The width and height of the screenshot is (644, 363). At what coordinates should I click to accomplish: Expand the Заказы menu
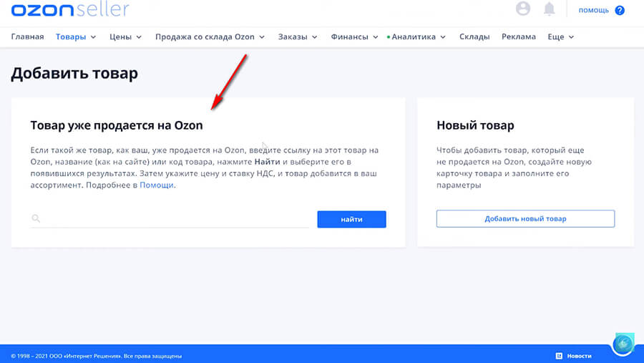coord(298,37)
